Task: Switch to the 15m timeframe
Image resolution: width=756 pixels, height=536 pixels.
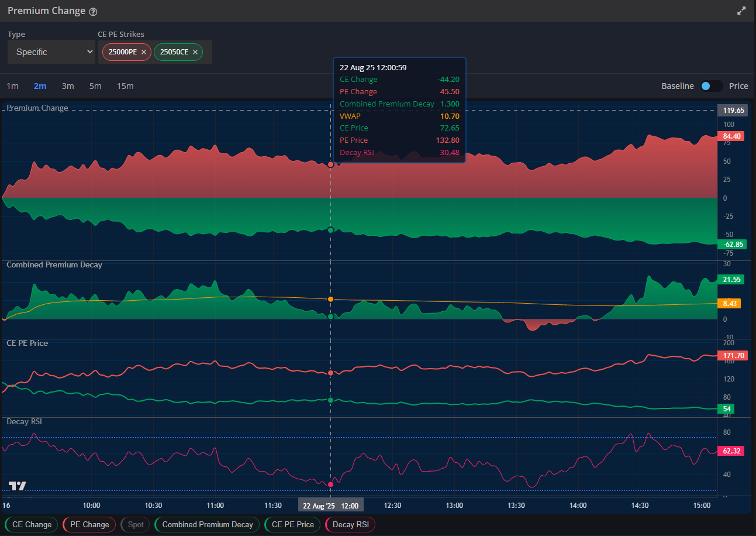Action: [125, 85]
